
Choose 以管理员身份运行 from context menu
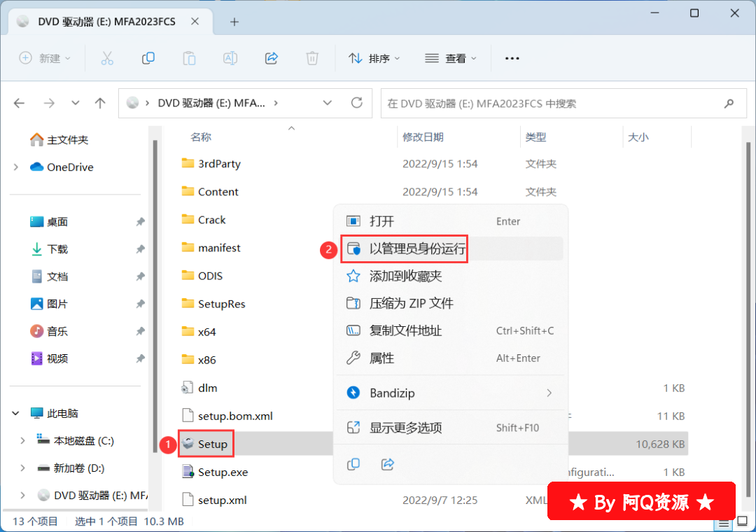click(x=451, y=249)
